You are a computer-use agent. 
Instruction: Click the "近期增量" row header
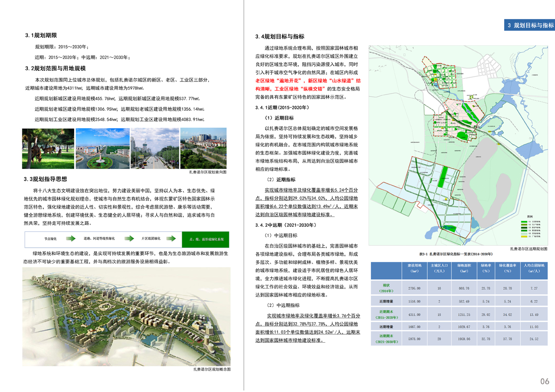pos(386,302)
